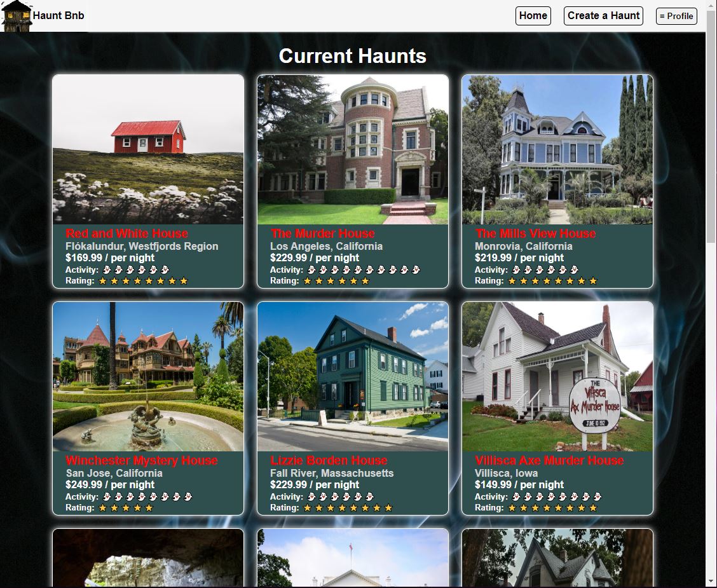Open the gabled house behind trees photo card
The image size is (717, 588).
click(x=557, y=558)
